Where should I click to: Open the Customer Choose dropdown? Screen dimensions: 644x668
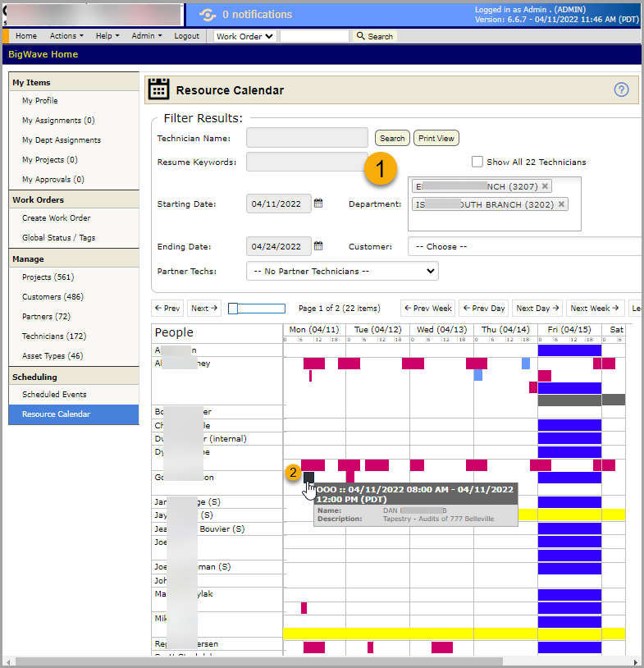coord(525,246)
